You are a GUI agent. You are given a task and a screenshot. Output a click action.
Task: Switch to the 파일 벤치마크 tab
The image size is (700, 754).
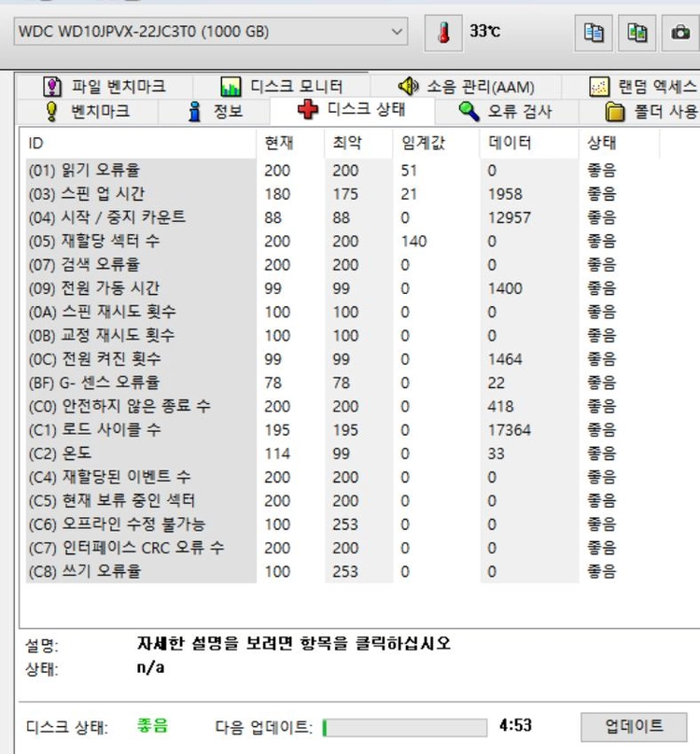click(105, 87)
